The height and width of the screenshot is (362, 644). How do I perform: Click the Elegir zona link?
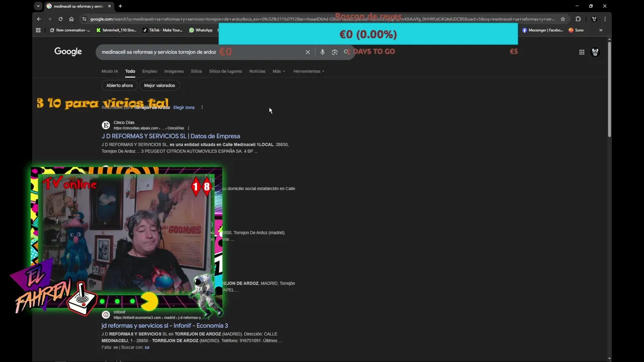pos(184,108)
